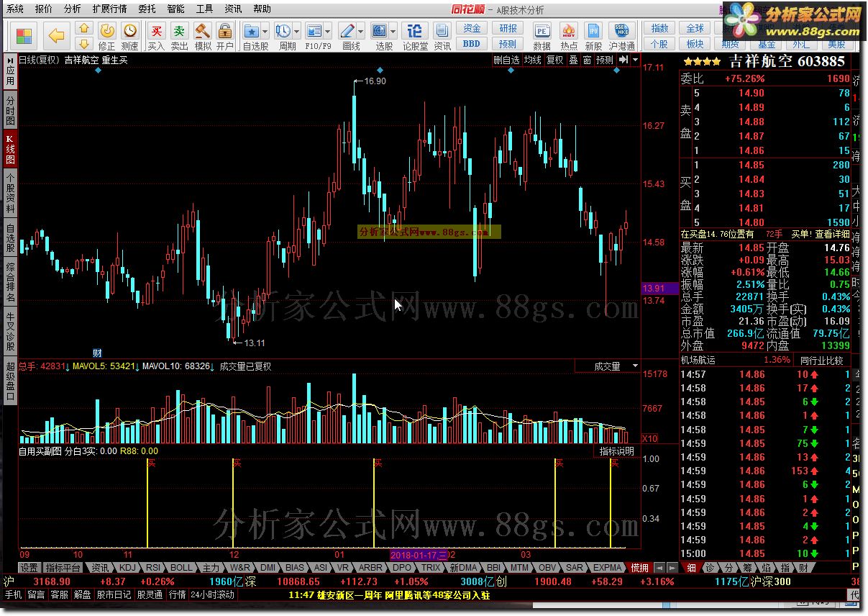Open the 选股 stock picker icon
This screenshot has height=616, width=868.
pyautogui.click(x=380, y=36)
